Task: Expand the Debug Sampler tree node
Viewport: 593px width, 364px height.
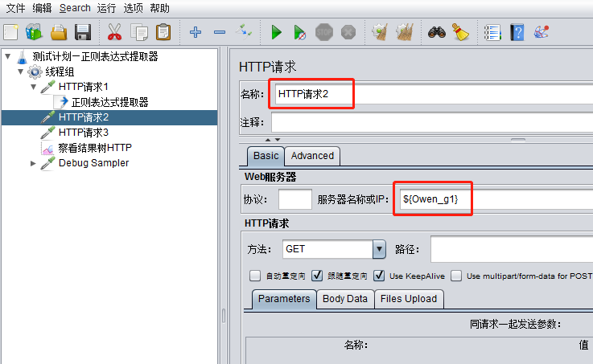Action: pos(33,163)
